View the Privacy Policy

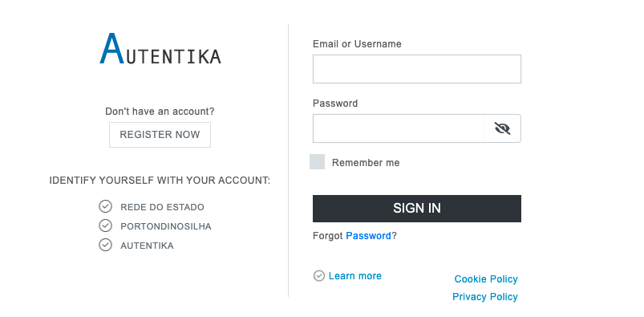485,297
